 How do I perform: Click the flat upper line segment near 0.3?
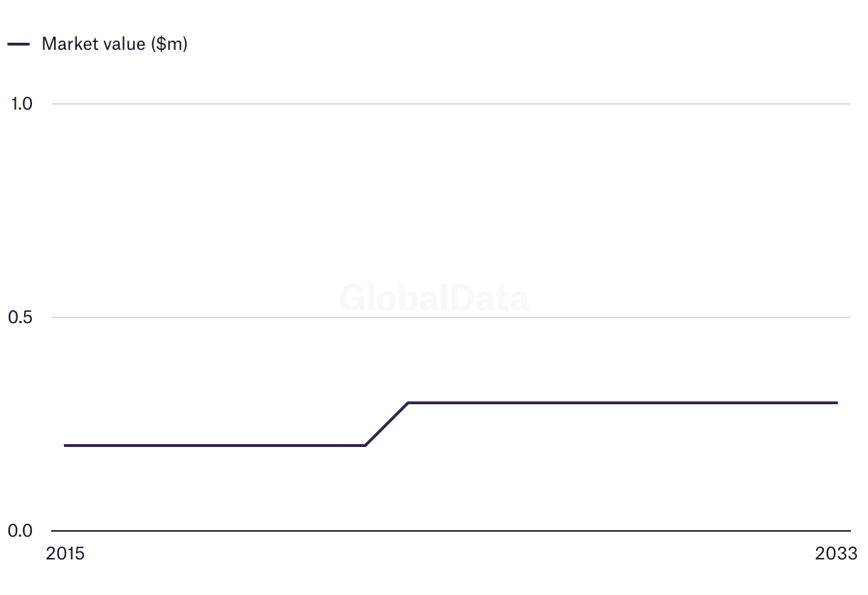click(619, 403)
